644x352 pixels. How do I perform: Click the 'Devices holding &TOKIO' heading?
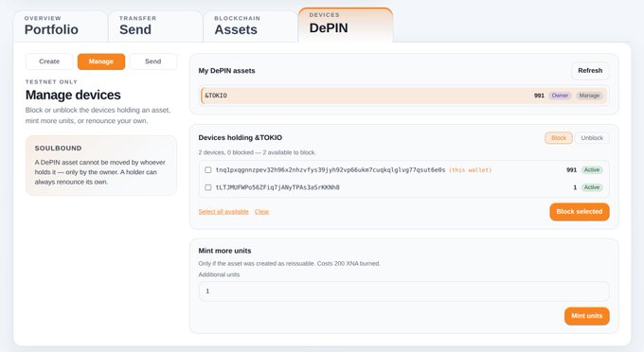coord(240,138)
